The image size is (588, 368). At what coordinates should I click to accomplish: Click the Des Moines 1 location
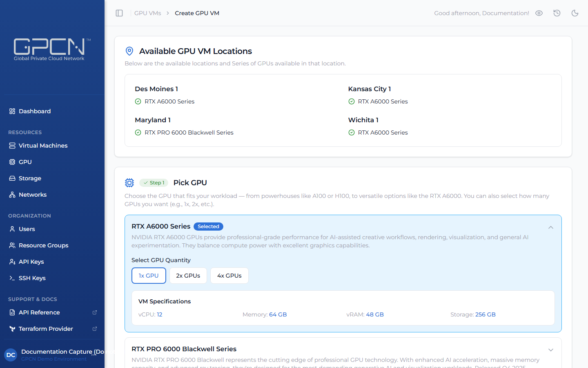click(156, 89)
